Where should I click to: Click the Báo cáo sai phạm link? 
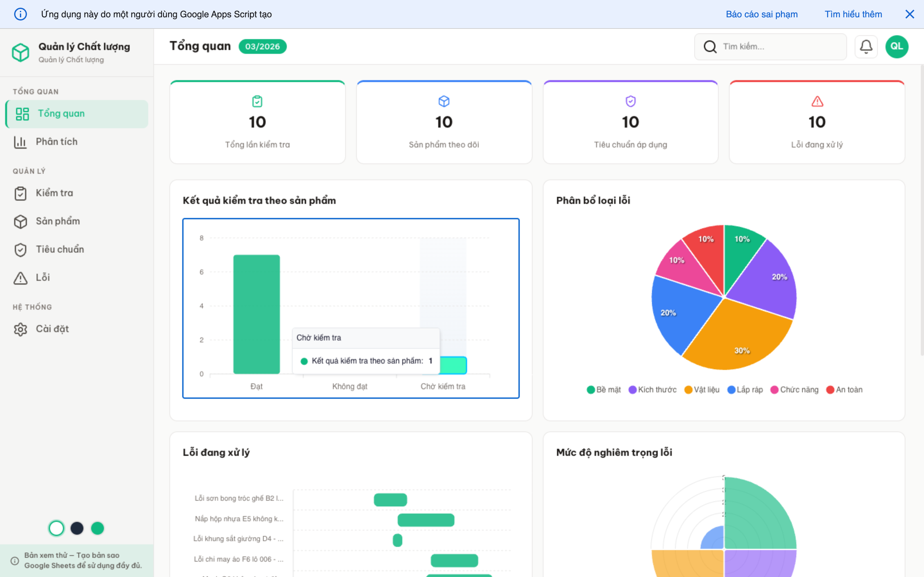(761, 14)
